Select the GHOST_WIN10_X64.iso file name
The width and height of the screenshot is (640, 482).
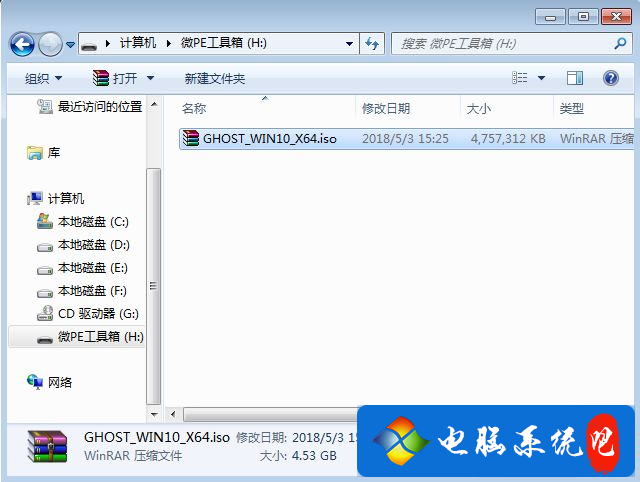pyautogui.click(x=270, y=139)
